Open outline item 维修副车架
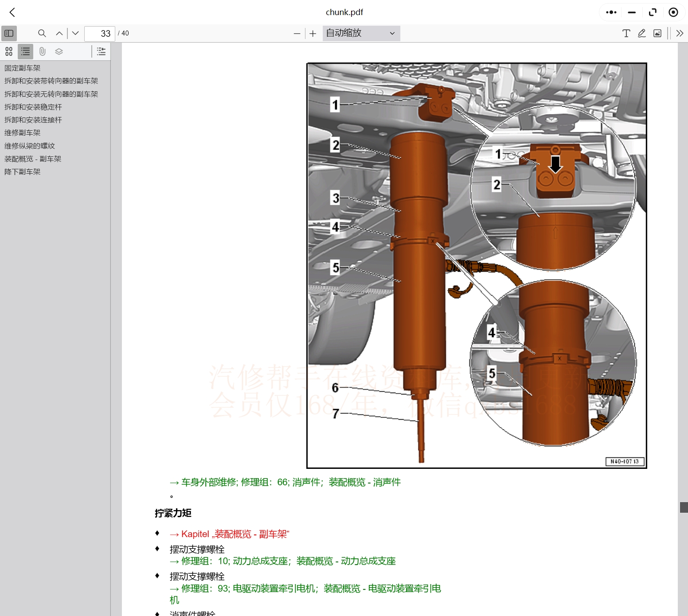Screen dimensions: 688x616 pos(23,133)
